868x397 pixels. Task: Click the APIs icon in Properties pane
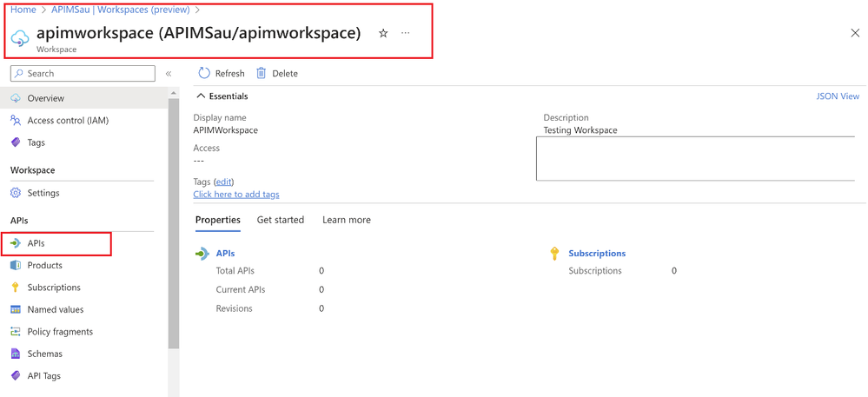(x=202, y=253)
